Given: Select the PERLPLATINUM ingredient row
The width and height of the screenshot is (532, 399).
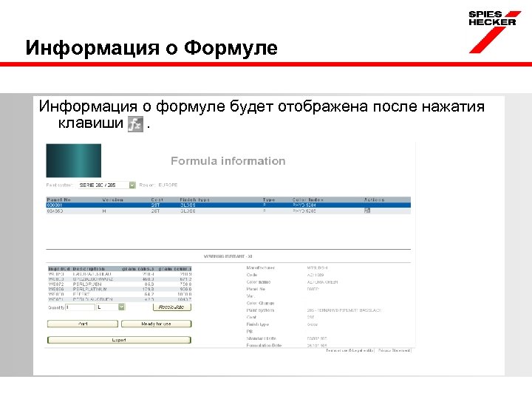Looking at the screenshot, I should tap(120, 290).
